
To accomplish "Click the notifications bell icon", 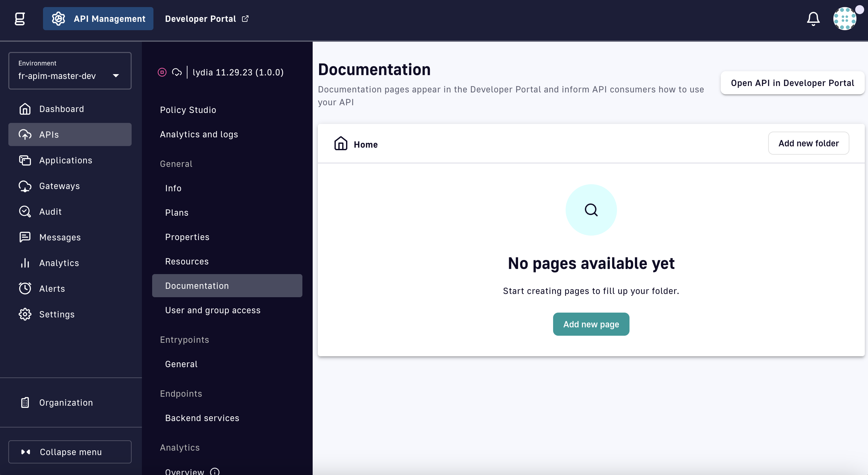I will click(x=813, y=19).
